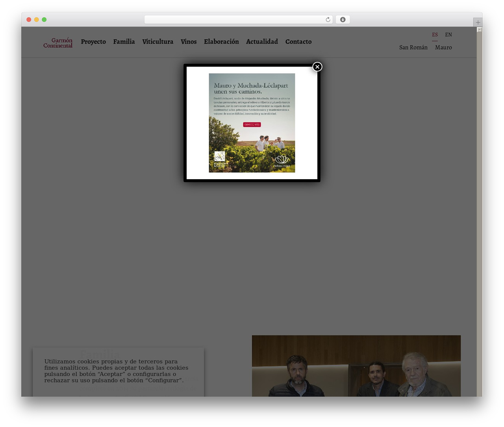Open the Proyecto menu item
This screenshot has width=504, height=427.
93,42
